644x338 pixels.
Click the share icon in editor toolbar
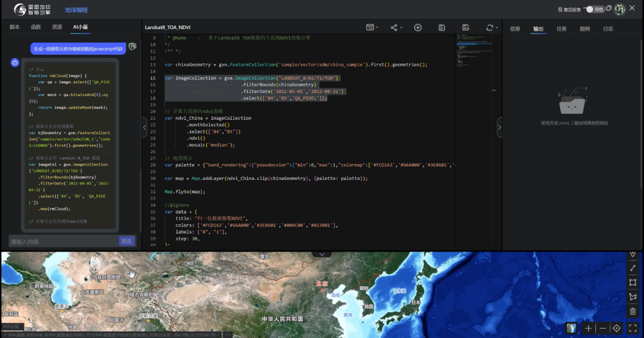394,27
